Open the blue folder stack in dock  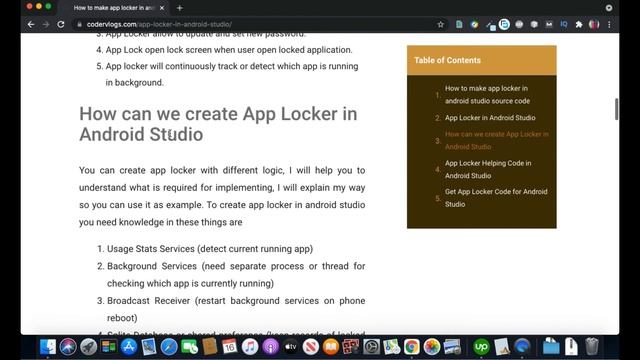click(551, 347)
